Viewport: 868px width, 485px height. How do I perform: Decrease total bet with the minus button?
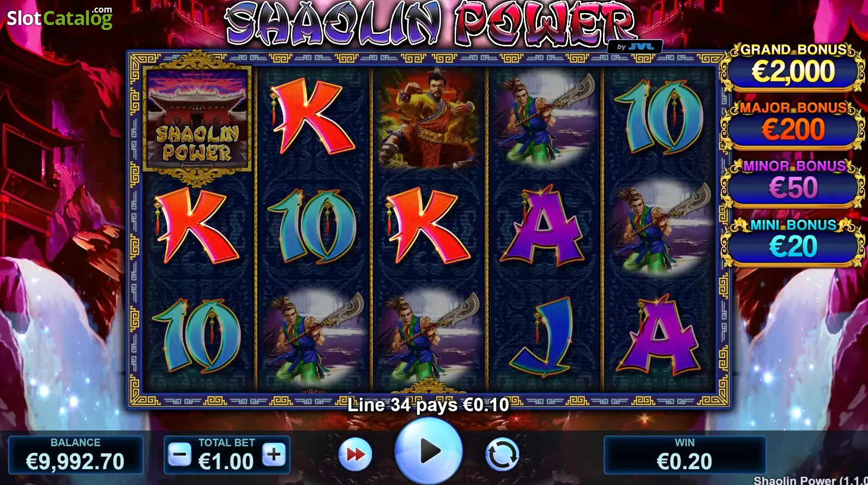(179, 454)
